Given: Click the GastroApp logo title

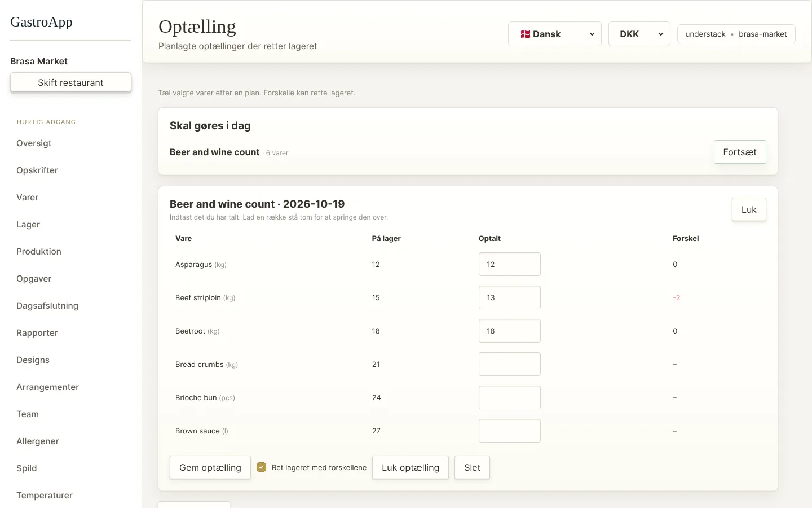Looking at the screenshot, I should pyautogui.click(x=41, y=22).
